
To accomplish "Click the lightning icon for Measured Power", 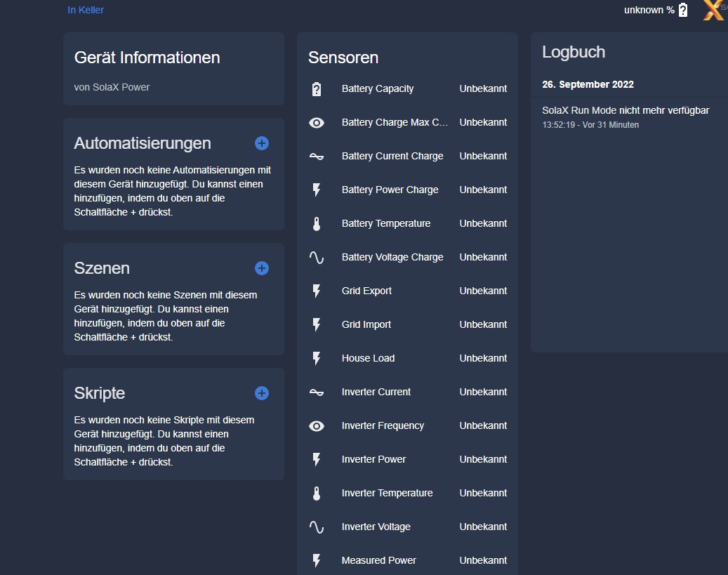I will click(x=316, y=560).
